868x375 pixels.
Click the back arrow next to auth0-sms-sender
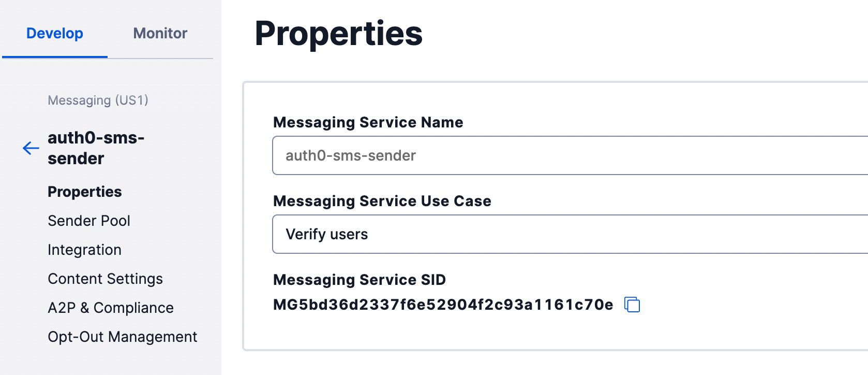click(x=30, y=149)
